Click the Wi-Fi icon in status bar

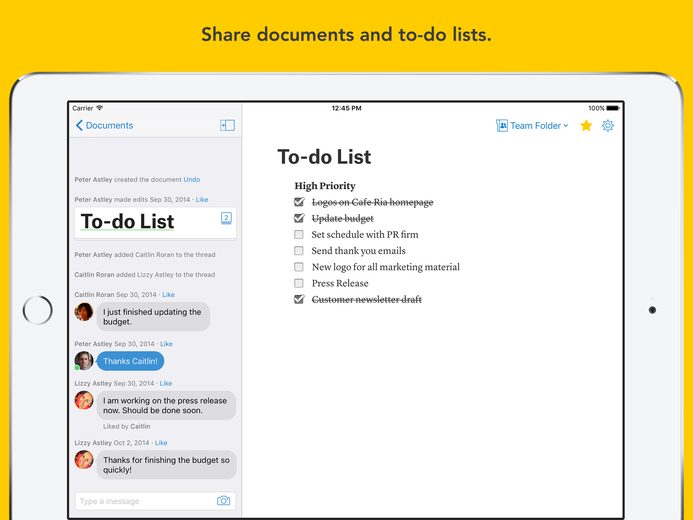click(x=99, y=108)
